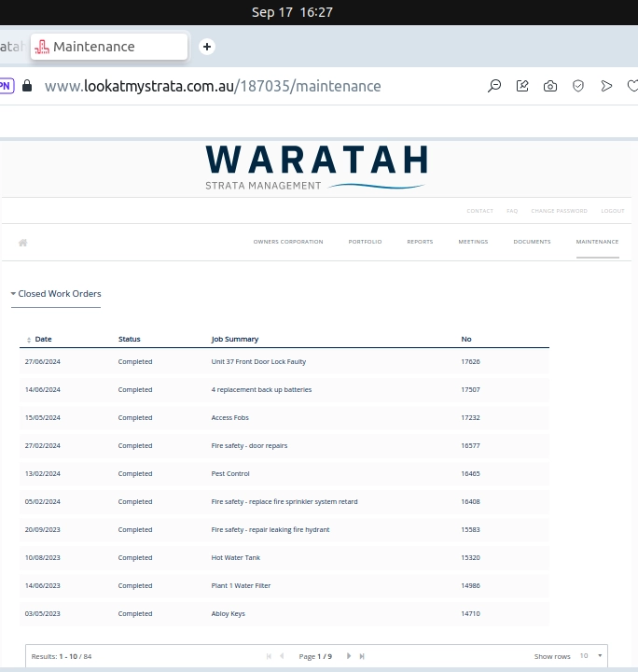This screenshot has width=638, height=672.
Task: Click work order number 17626
Action: (471, 362)
